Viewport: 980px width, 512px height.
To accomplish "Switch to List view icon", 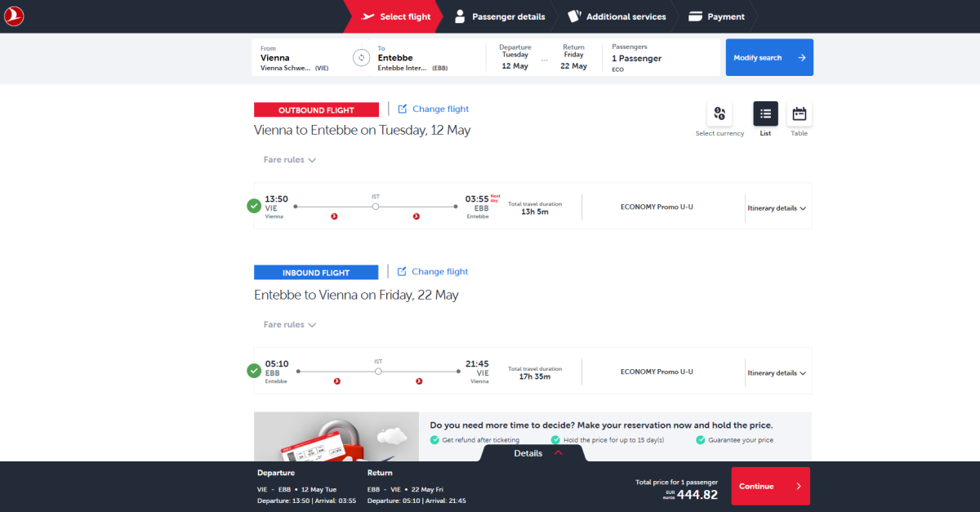I will tap(765, 114).
